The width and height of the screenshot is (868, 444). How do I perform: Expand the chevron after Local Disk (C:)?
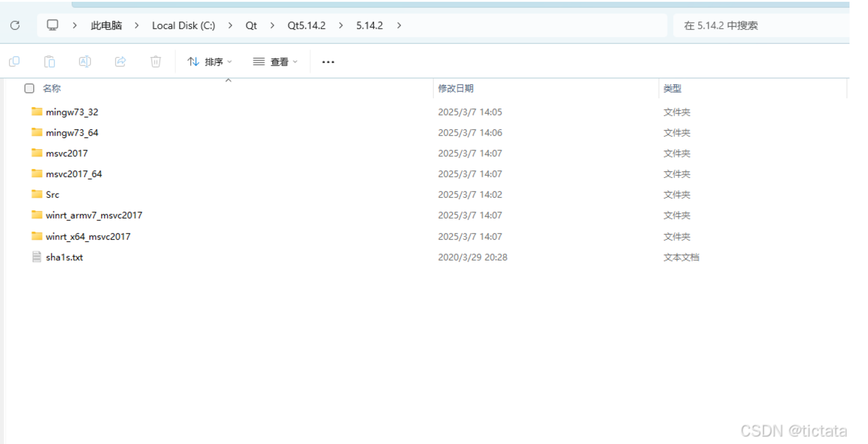click(x=230, y=26)
